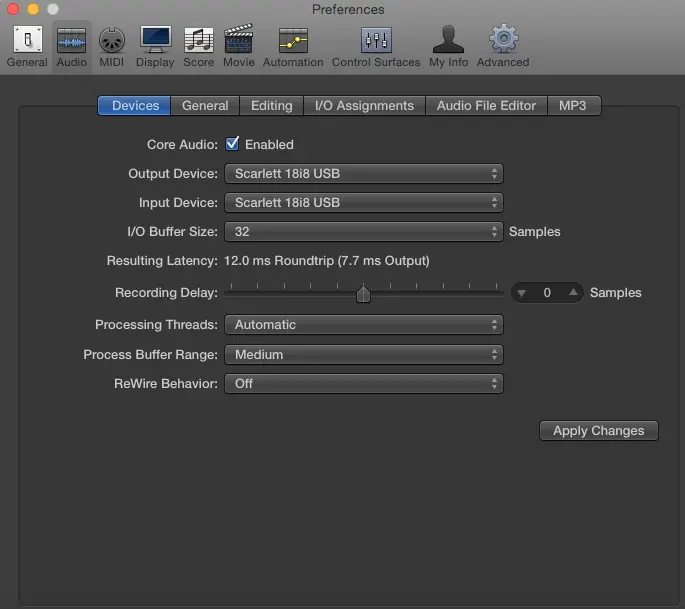
Task: Open ReWire Behavior dropdown
Action: tap(364, 384)
